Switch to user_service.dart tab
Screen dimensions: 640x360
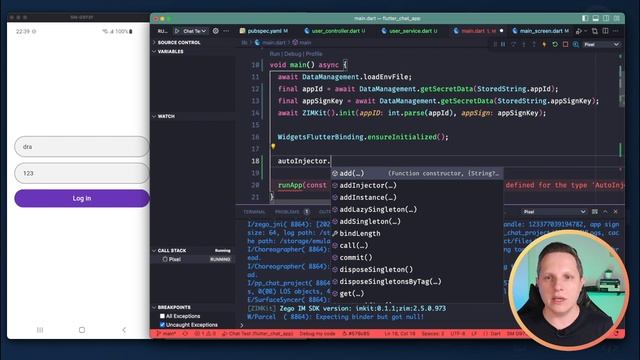tap(410, 31)
